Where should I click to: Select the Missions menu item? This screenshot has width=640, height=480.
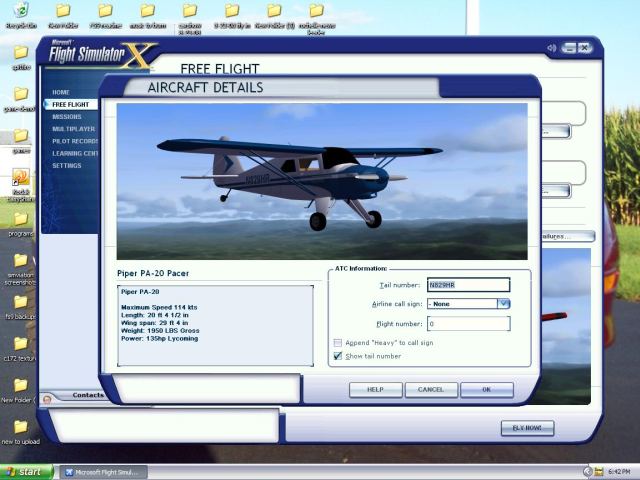(67, 116)
